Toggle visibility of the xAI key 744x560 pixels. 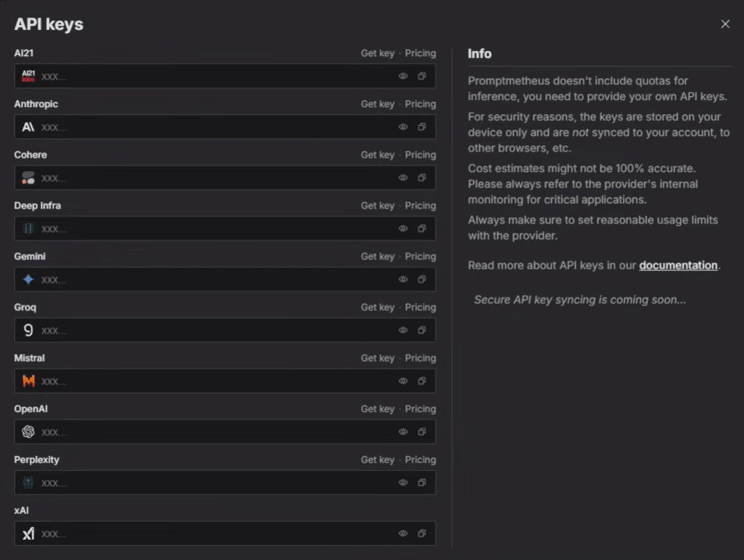point(403,533)
